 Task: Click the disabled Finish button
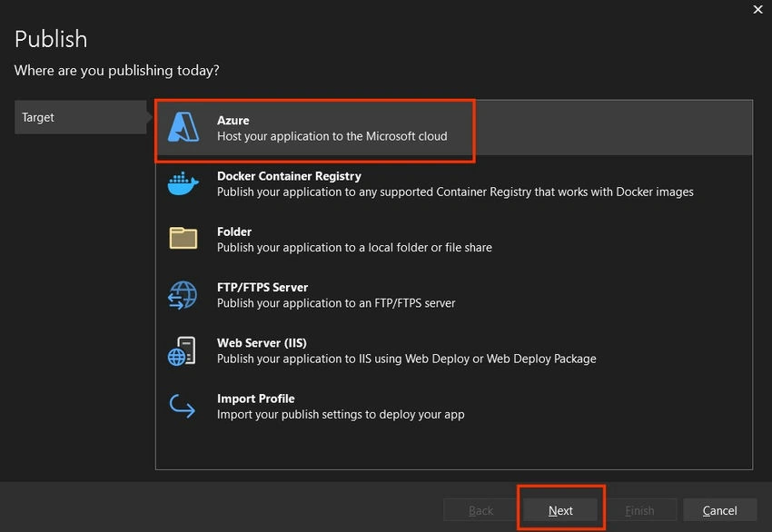(x=639, y=510)
